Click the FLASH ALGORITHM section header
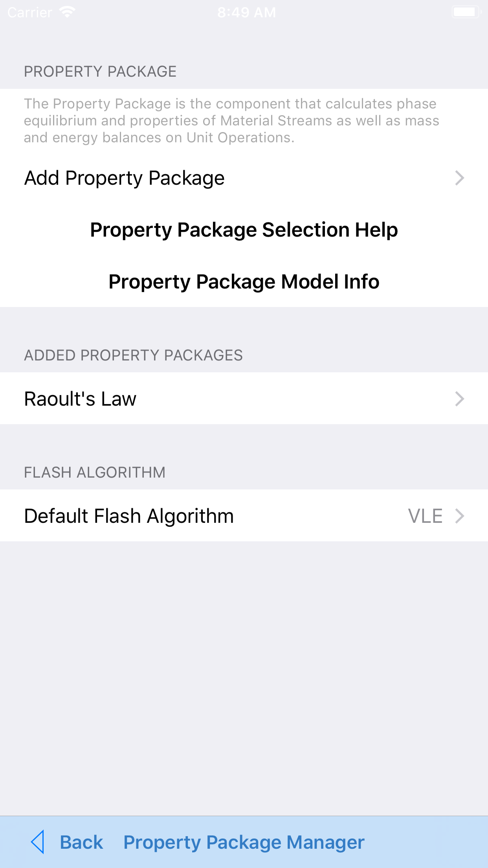This screenshot has width=488, height=868. (95, 473)
